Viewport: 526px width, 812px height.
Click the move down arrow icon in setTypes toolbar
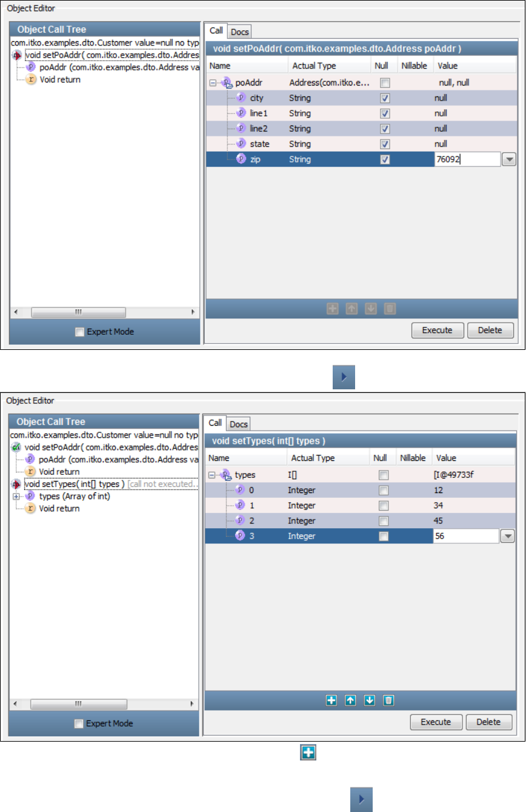click(x=370, y=700)
